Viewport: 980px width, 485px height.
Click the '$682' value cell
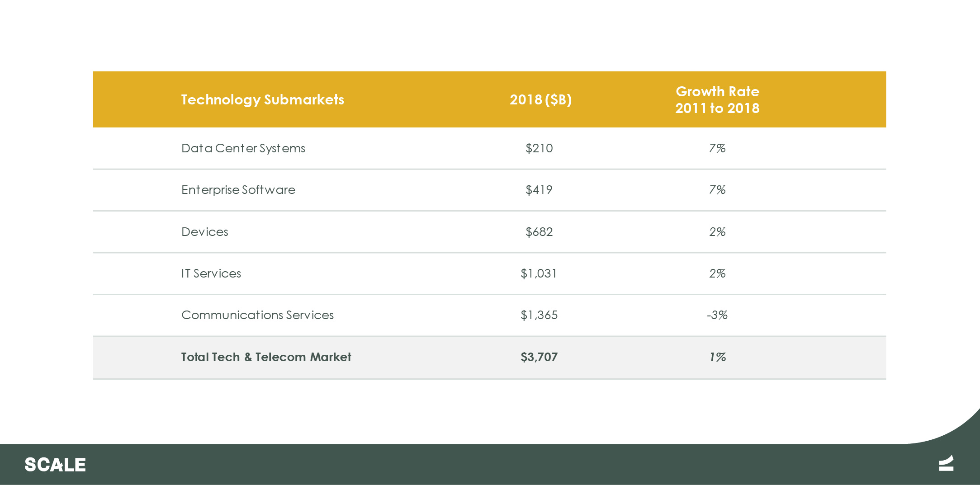(539, 232)
